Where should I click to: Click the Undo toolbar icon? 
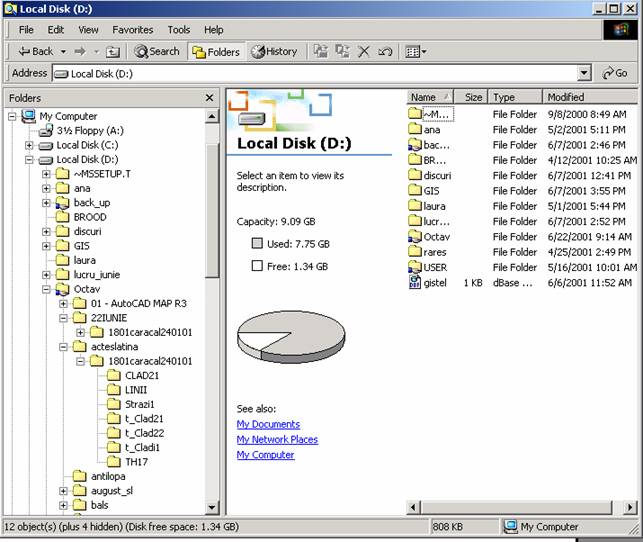click(x=385, y=51)
